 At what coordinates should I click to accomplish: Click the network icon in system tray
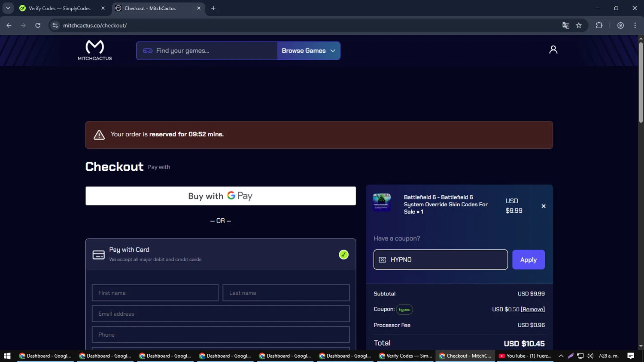[x=580, y=356]
